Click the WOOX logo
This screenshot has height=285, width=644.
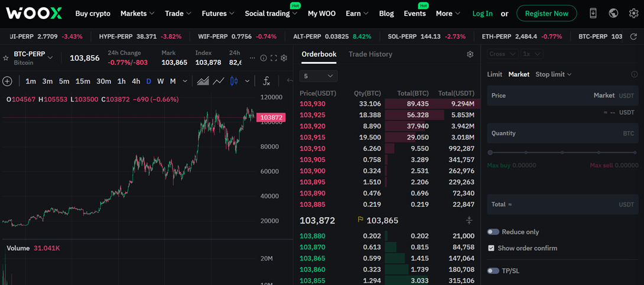34,13
